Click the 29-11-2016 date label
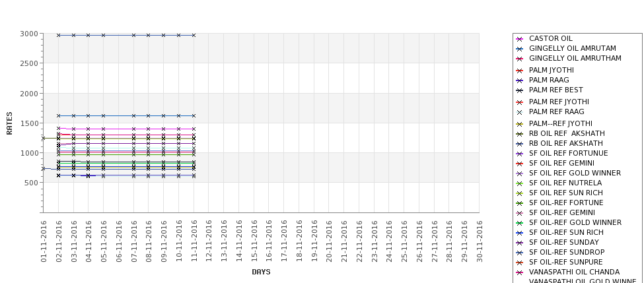 [x=464, y=241]
